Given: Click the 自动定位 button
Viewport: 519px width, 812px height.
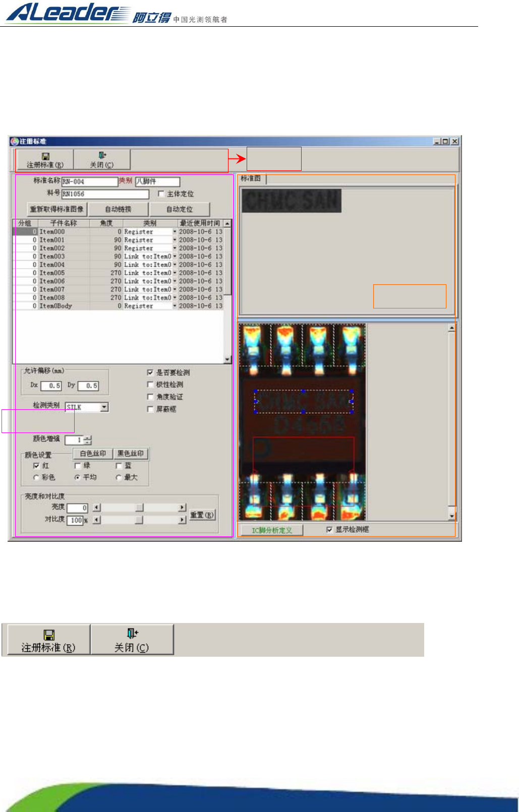Looking at the screenshot, I should tap(180, 209).
